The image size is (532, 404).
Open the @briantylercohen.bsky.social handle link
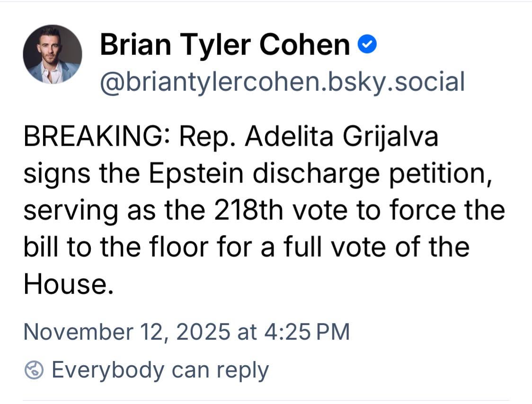click(x=282, y=81)
